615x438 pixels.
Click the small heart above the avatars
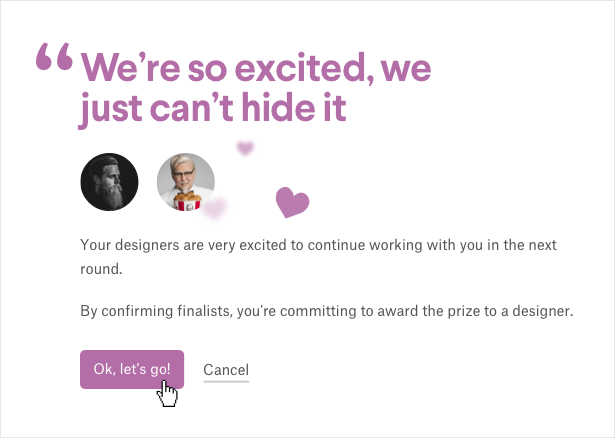[246, 148]
